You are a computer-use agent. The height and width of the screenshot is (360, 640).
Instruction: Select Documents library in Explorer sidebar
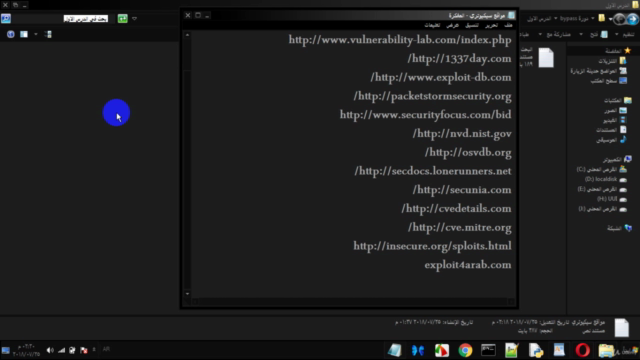click(611, 130)
